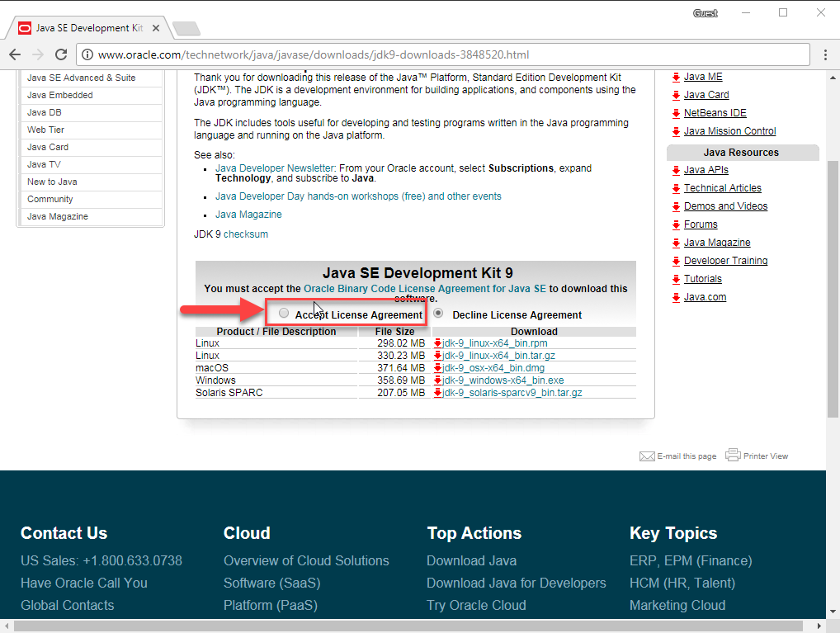Image resolution: width=840 pixels, height=633 pixels.
Task: Click the red arrow beside NetBeans IDE
Action: (x=676, y=113)
